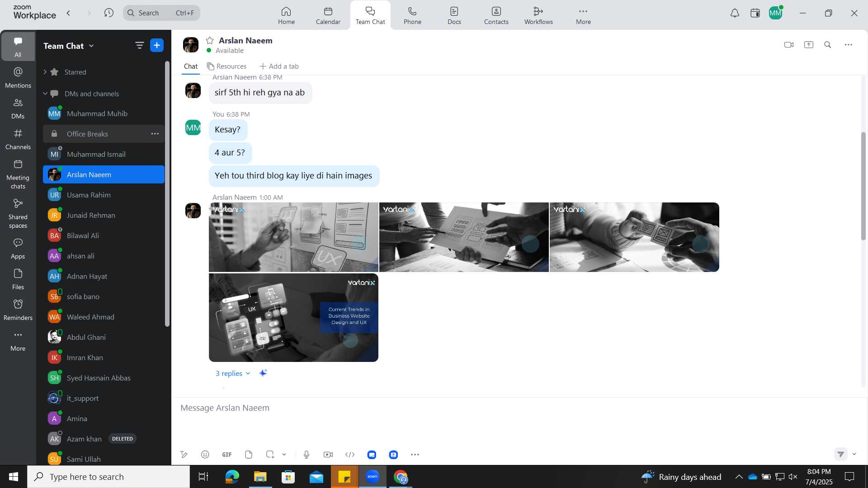Open the emoji picker

[x=205, y=455]
